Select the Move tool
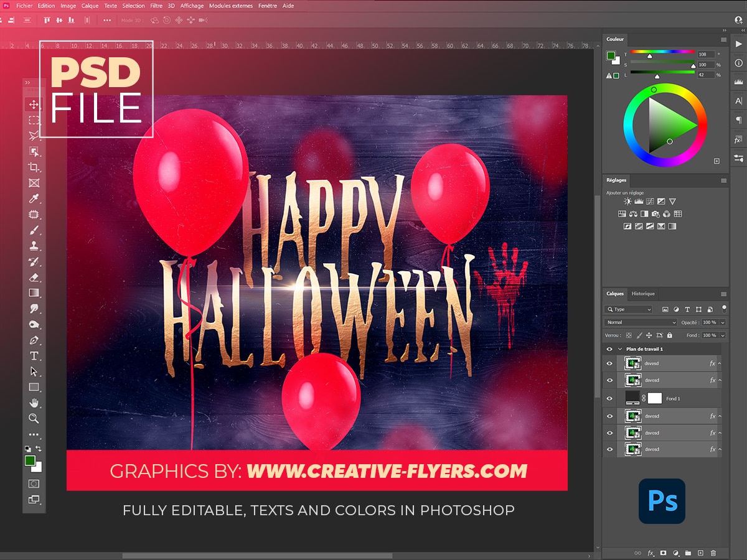The height and width of the screenshot is (560, 747). (34, 105)
